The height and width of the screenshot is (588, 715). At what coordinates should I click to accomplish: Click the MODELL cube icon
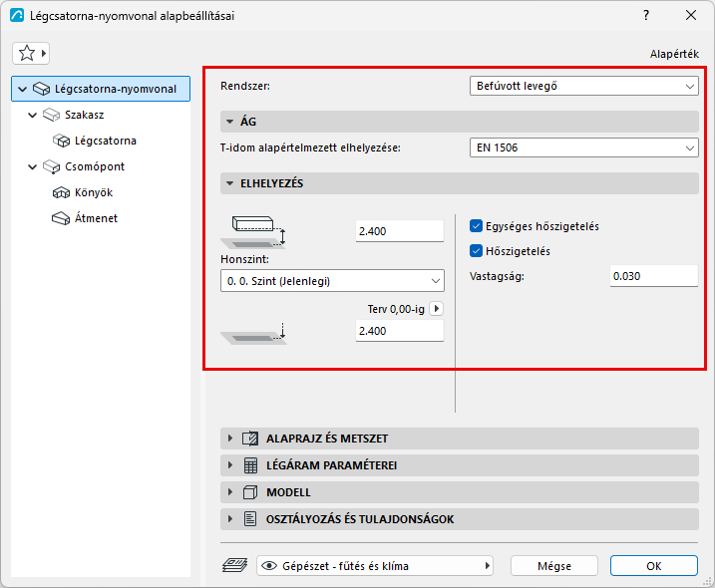(250, 492)
